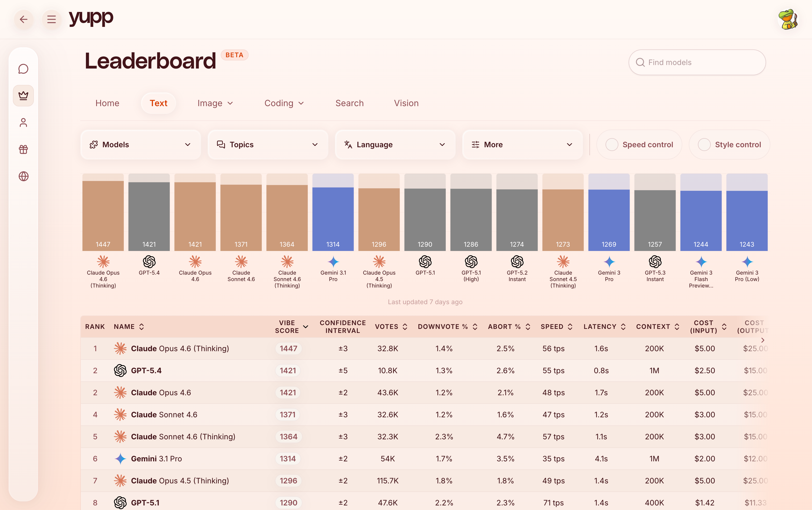Switch to the Image leaderboard tab

pos(215,103)
